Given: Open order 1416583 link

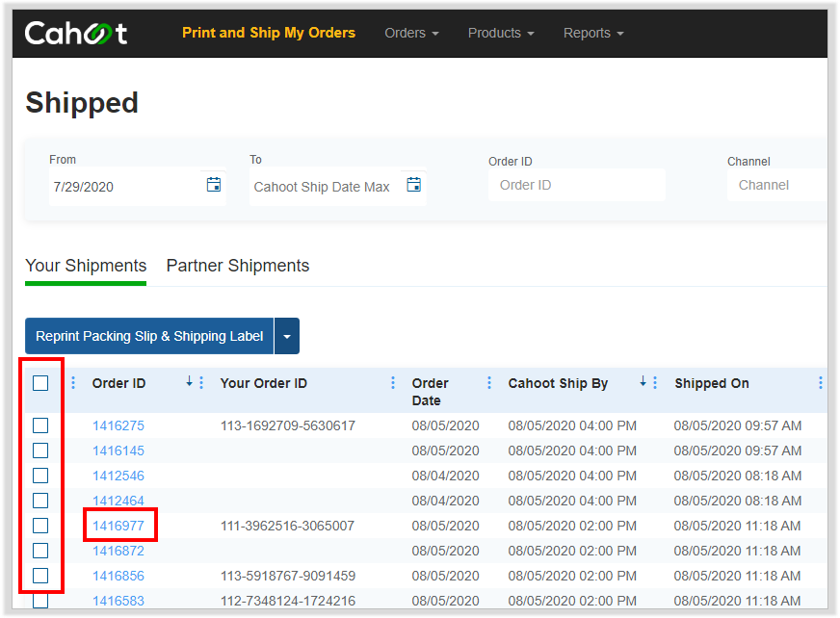Looking at the screenshot, I should tap(118, 601).
